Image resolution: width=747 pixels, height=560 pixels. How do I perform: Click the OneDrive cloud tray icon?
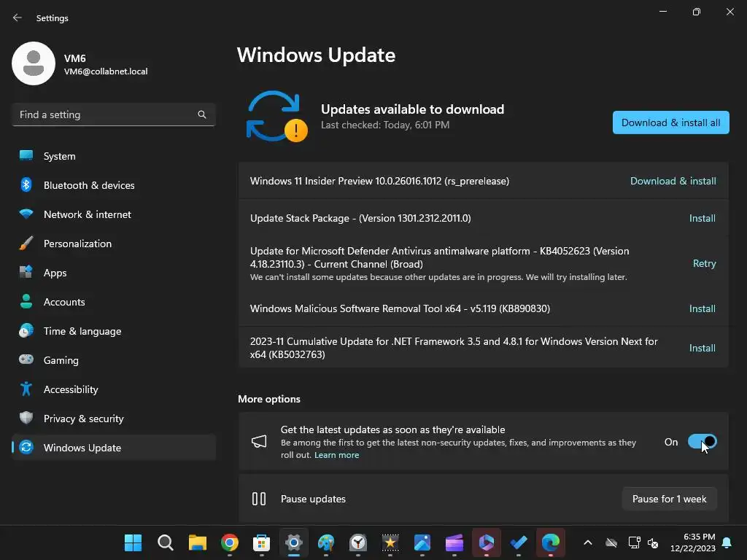[x=611, y=542]
